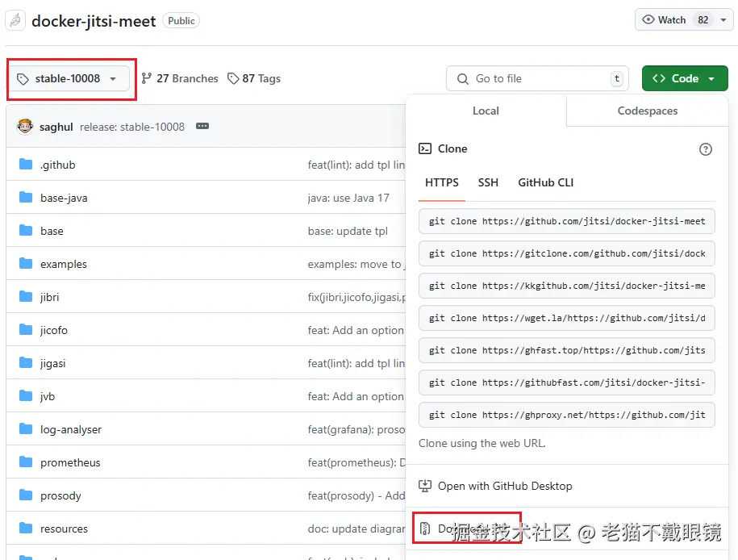
Task: Open the examples folder
Action: [x=64, y=264]
